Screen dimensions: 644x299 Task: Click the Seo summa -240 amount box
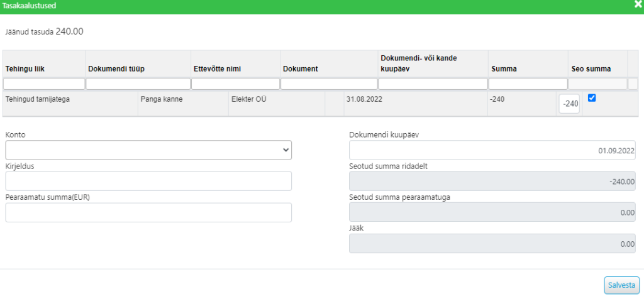click(x=569, y=104)
